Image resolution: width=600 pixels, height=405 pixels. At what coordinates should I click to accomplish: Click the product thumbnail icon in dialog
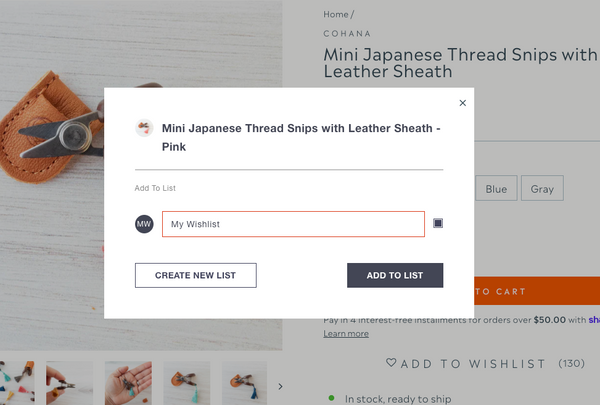click(x=144, y=128)
